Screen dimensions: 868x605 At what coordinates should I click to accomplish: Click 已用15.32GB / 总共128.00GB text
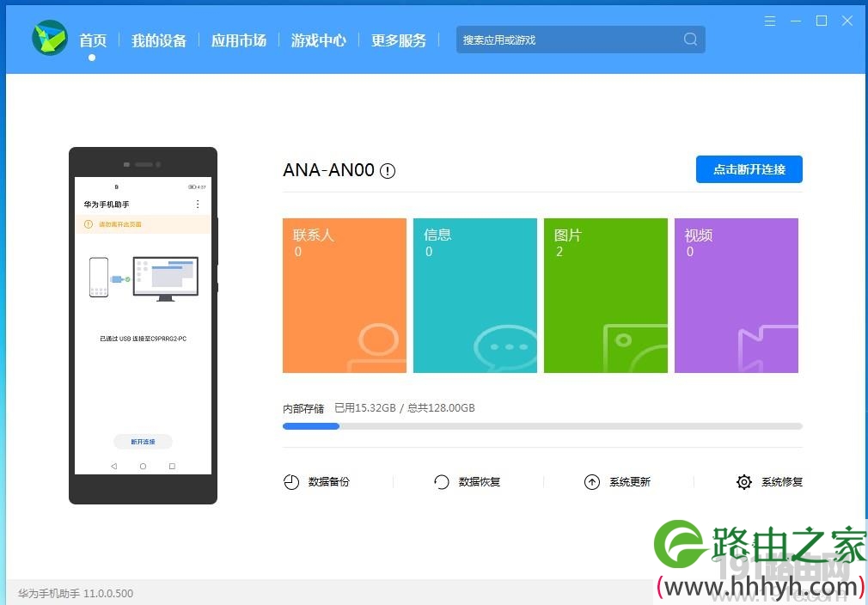pyautogui.click(x=405, y=408)
